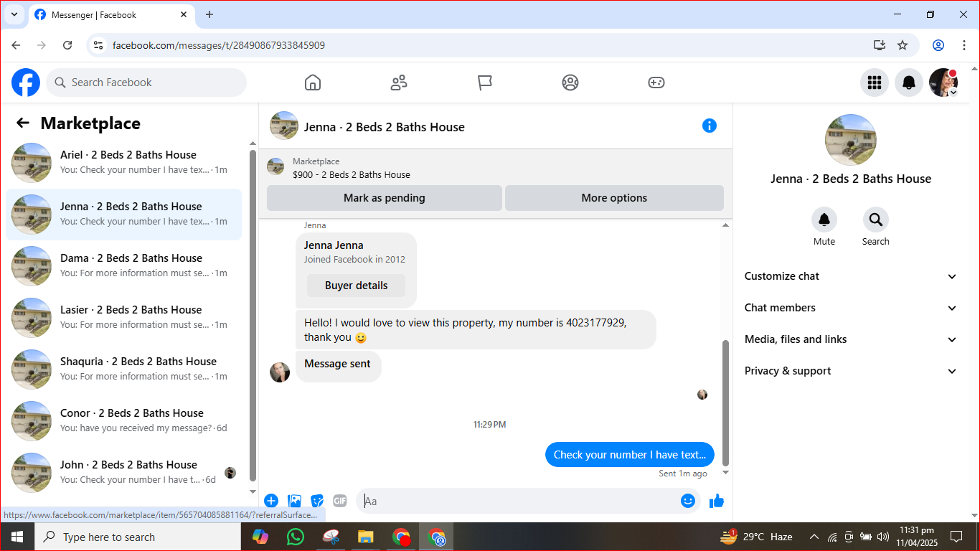Open Chrome tab search dropdown arrow

click(14, 14)
